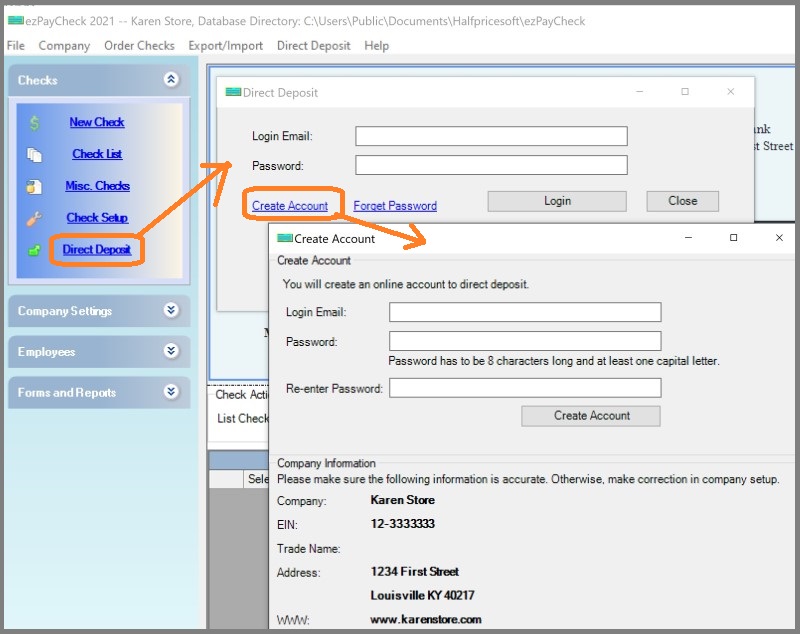Click the green Direct Deposit icon

(35, 250)
